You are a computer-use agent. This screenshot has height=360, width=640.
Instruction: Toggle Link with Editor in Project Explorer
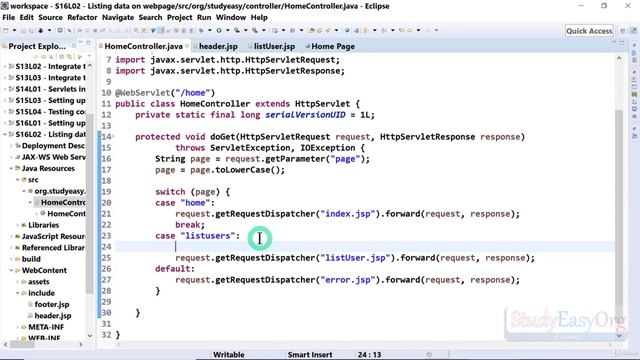pos(69,56)
